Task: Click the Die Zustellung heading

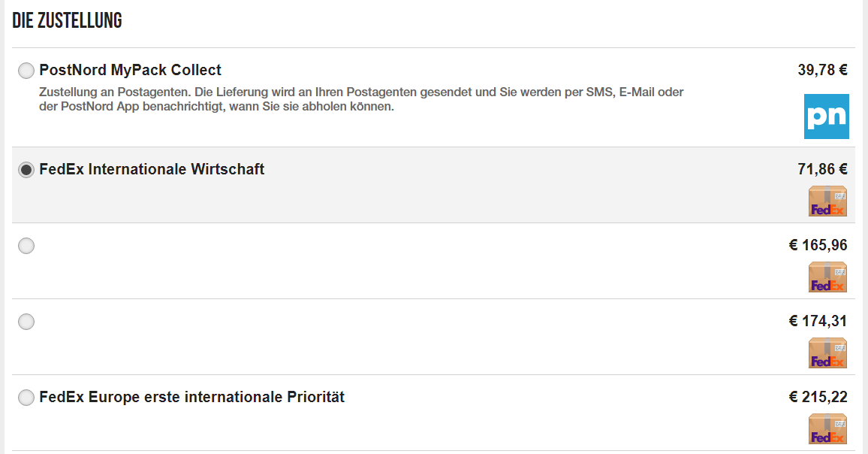Action: pyautogui.click(x=67, y=20)
